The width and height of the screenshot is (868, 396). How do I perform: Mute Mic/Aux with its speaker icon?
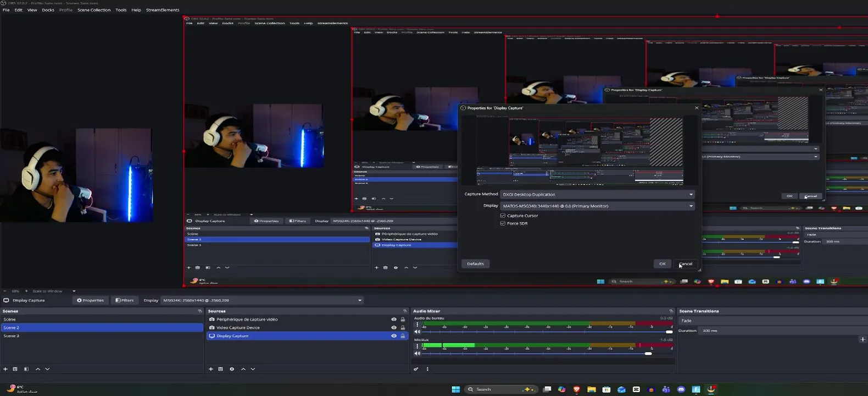tap(418, 353)
